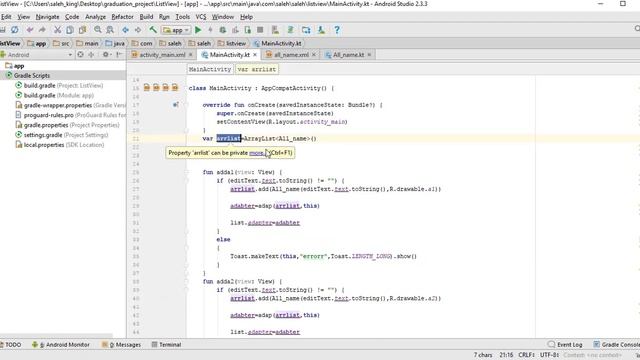Screen dimensions: 640x360
Task: Close the MainActivity.kt tab
Action: (x=255, y=55)
